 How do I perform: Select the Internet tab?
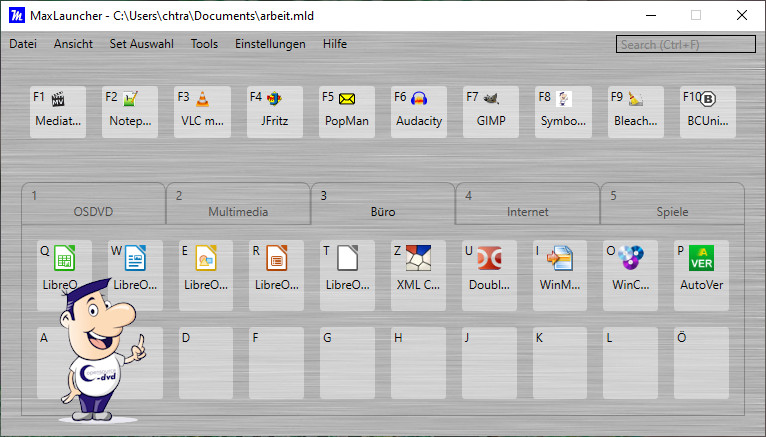pyautogui.click(x=527, y=204)
